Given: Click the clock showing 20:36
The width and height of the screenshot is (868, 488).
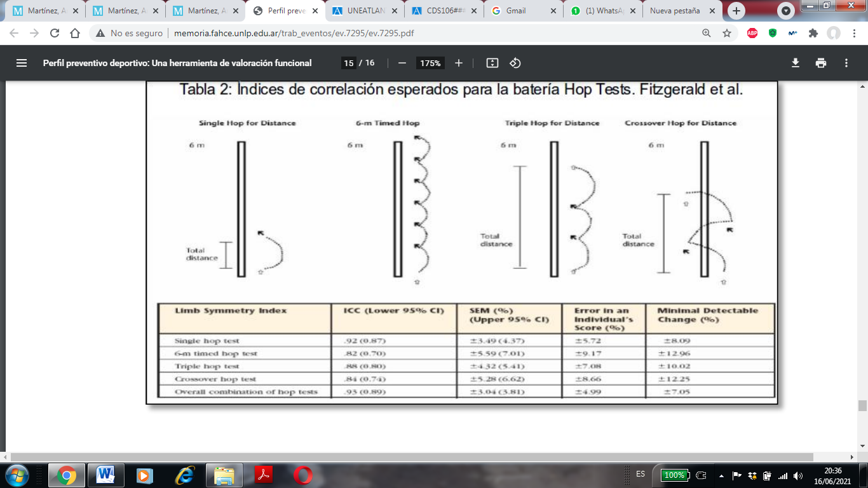Looking at the screenshot, I should click(832, 471).
